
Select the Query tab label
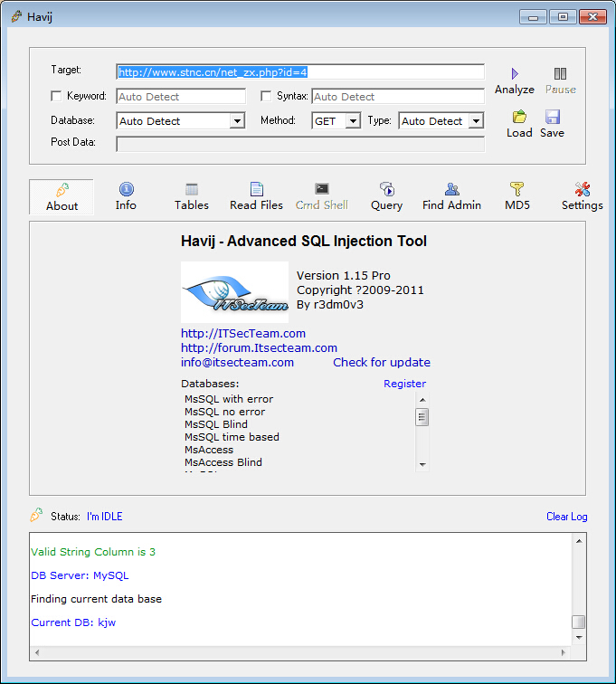coord(386,205)
